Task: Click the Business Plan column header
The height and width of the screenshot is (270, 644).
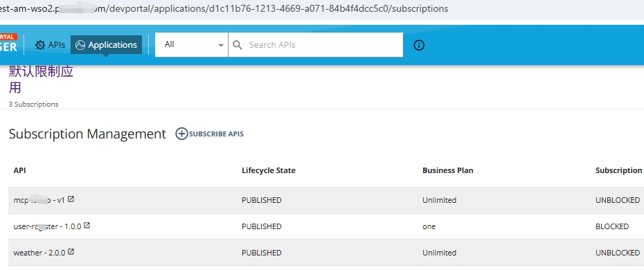Action: [447, 170]
